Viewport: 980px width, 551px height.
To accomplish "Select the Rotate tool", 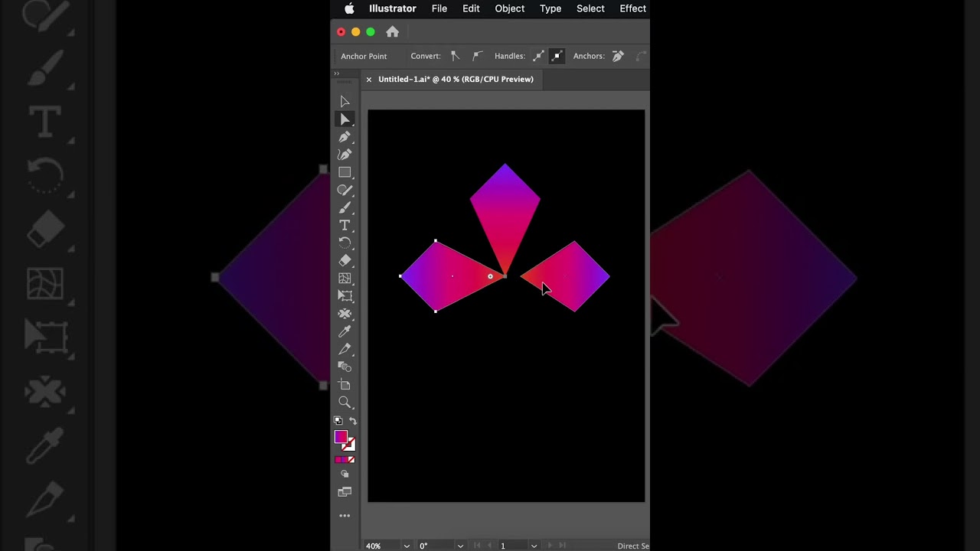I will point(345,243).
